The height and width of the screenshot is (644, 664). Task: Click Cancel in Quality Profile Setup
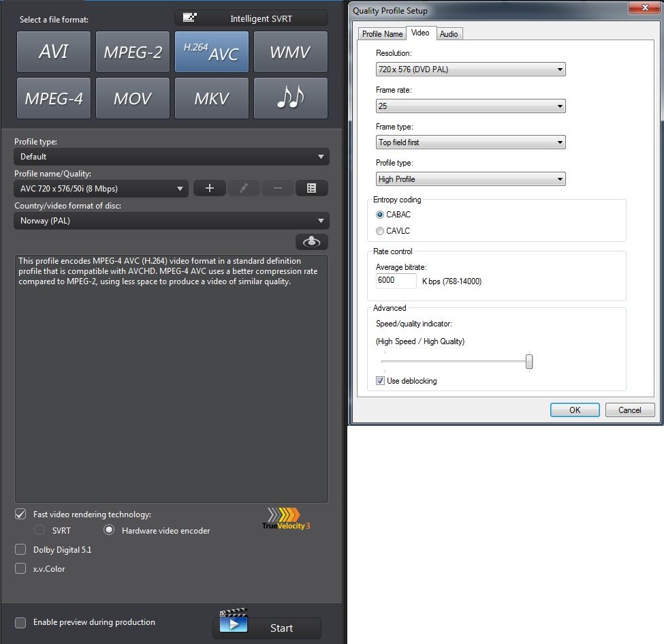click(630, 410)
